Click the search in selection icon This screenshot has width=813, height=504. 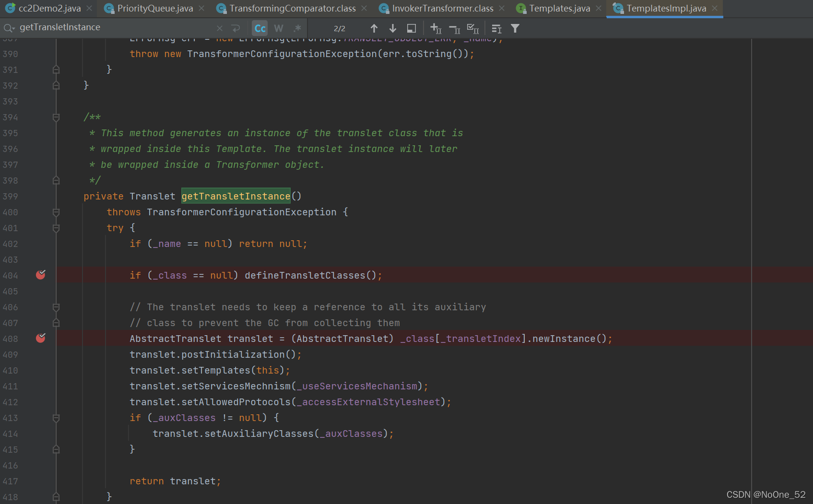pyautogui.click(x=411, y=28)
